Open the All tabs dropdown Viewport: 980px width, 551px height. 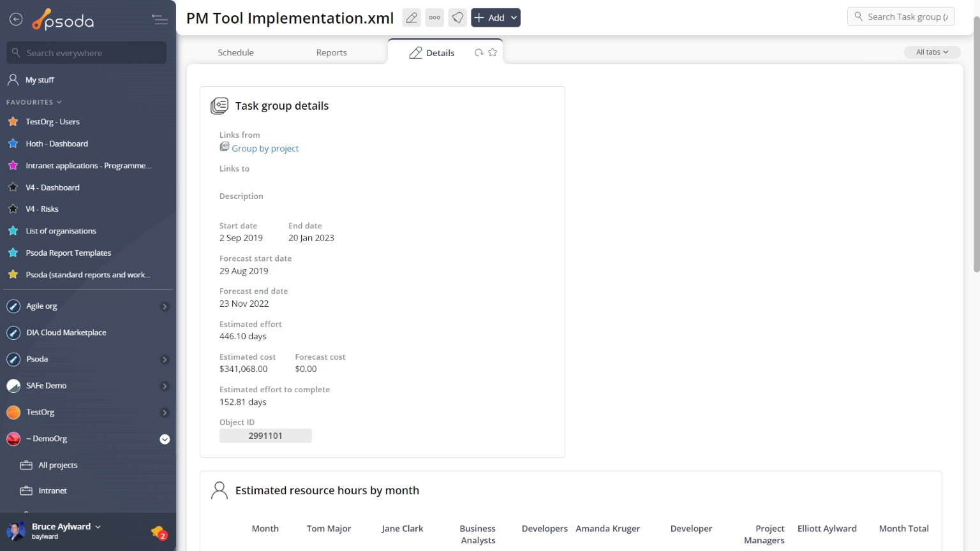point(932,52)
